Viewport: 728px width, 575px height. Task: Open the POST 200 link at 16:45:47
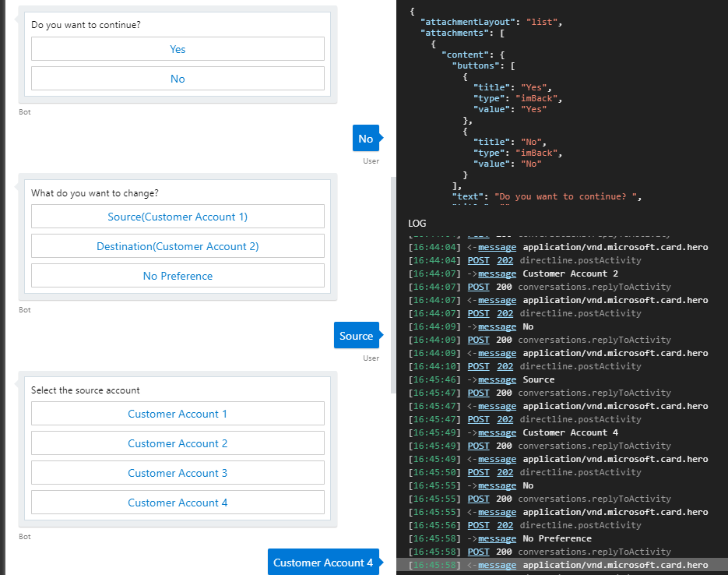478,393
